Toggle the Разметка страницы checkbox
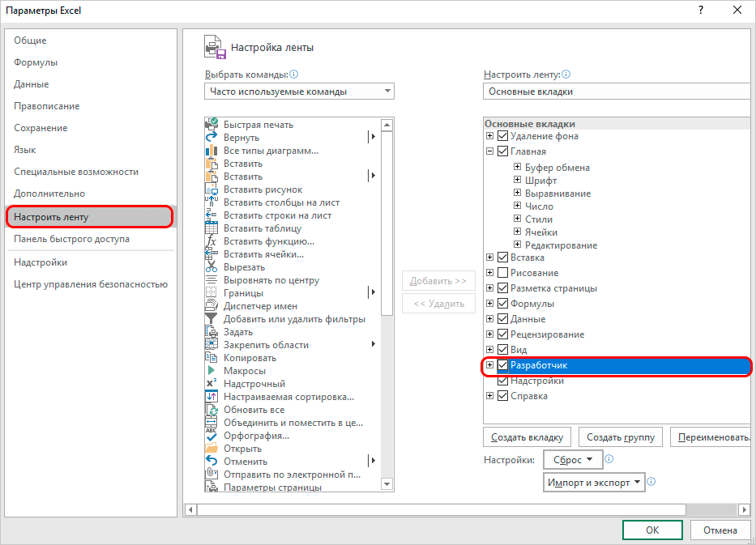 [x=502, y=288]
